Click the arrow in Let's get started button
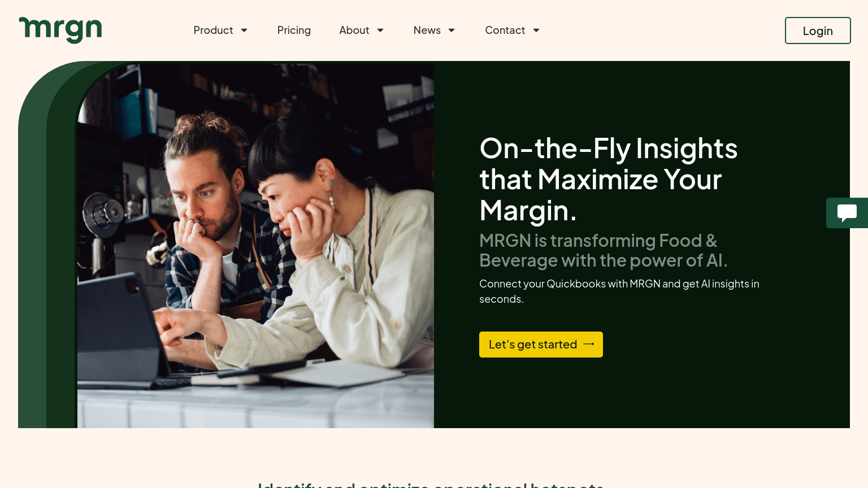868x488 pixels. click(589, 344)
